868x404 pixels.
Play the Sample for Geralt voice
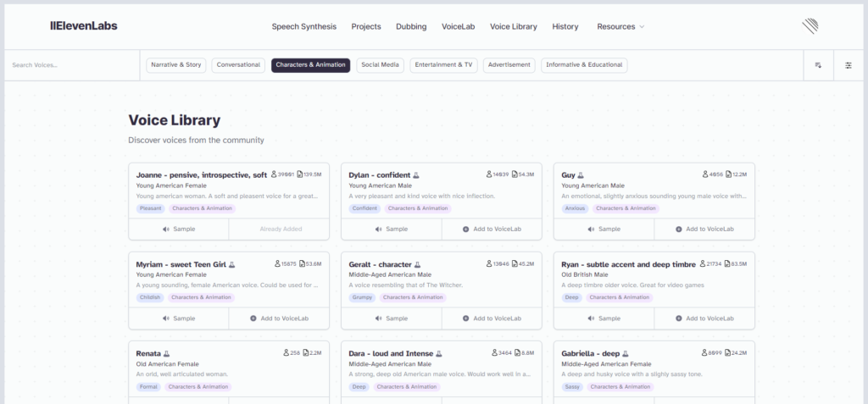coord(392,318)
